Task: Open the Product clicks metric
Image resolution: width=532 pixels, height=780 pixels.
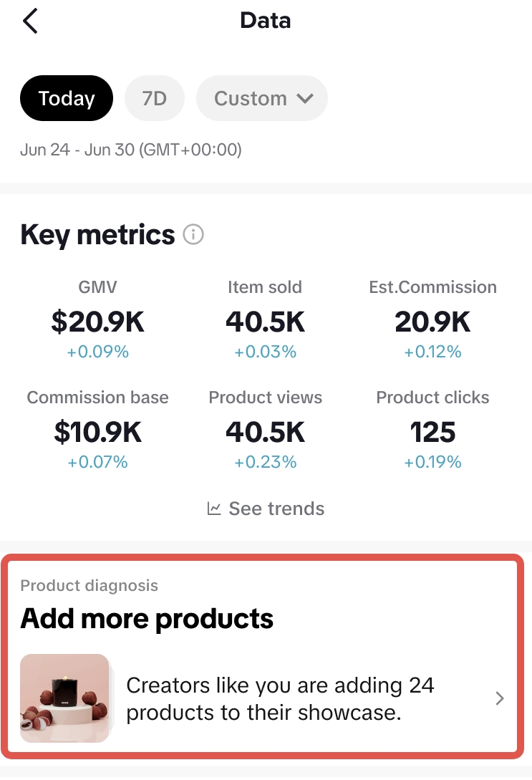Action: [x=432, y=433]
